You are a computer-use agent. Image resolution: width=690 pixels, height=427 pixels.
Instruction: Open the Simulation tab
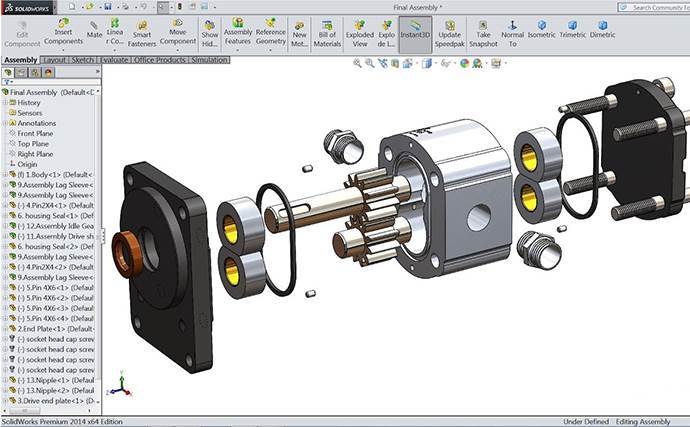(x=209, y=60)
